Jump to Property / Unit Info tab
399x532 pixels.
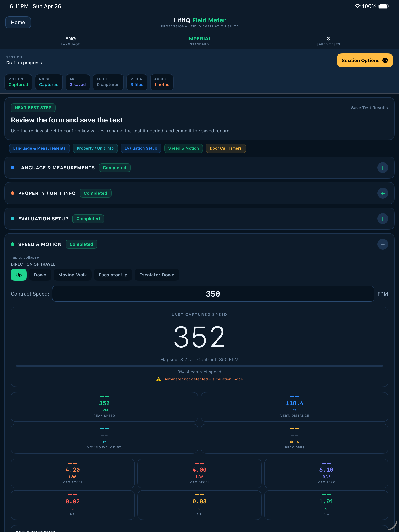(95, 148)
